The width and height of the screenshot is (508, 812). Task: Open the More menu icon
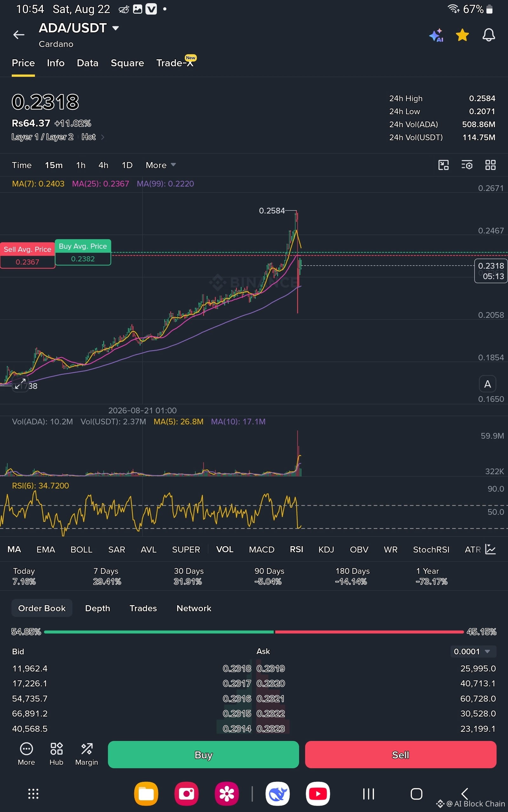[x=26, y=754]
